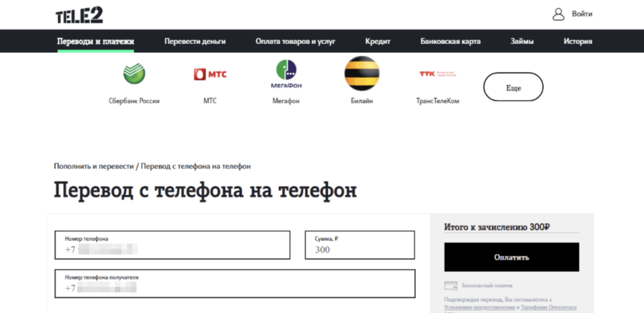Open the Займы menu item
Viewport: 644px width, 313px height.
[x=522, y=41]
